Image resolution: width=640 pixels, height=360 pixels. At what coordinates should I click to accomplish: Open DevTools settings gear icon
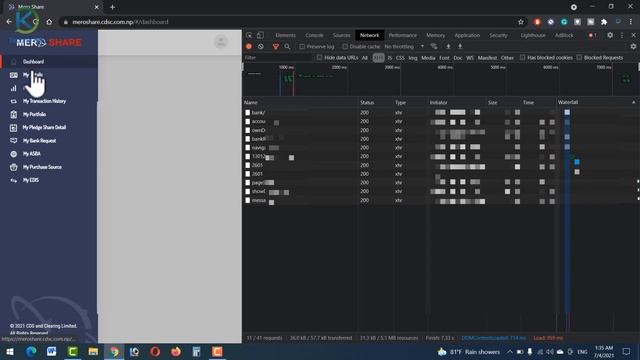coord(610,35)
